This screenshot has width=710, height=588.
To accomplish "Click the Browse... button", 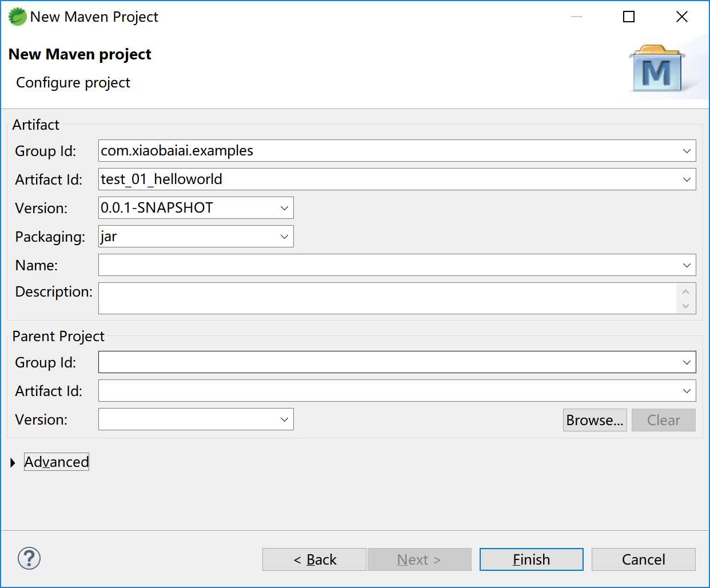I will (595, 420).
